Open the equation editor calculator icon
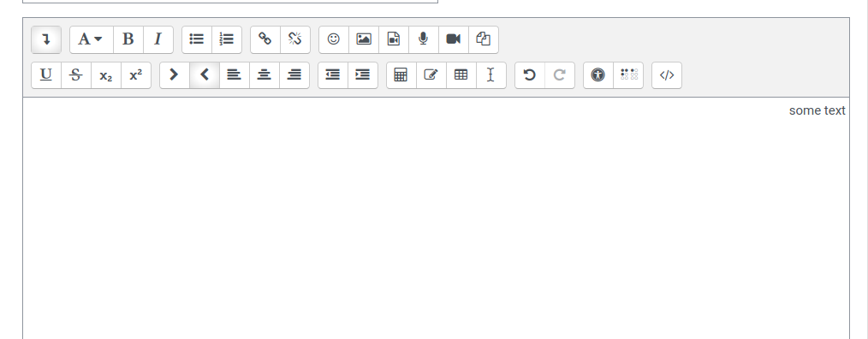 [401, 74]
